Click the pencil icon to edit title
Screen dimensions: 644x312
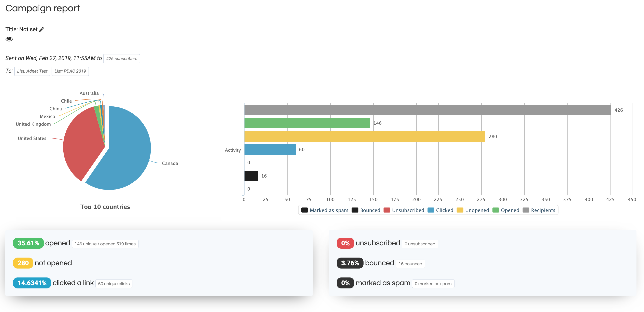(x=41, y=29)
